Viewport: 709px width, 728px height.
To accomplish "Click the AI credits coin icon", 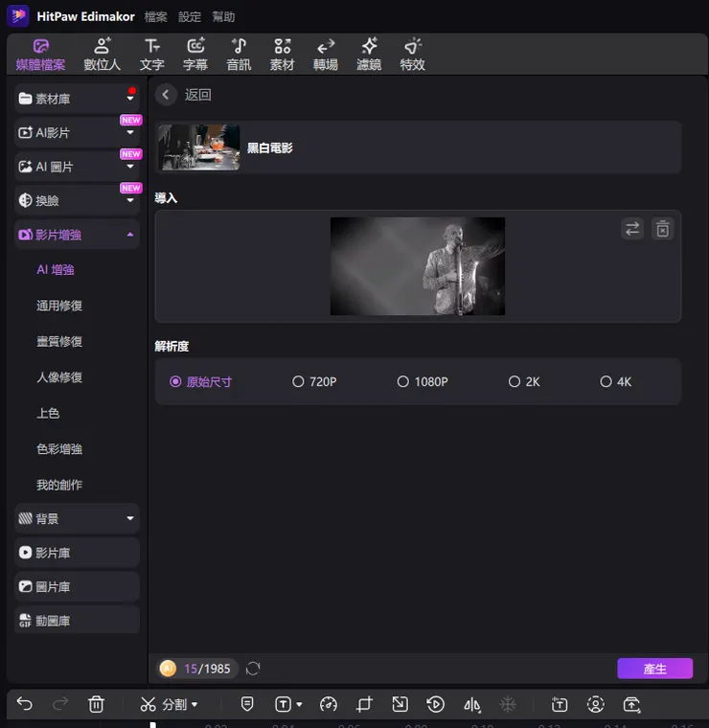I will point(168,669).
